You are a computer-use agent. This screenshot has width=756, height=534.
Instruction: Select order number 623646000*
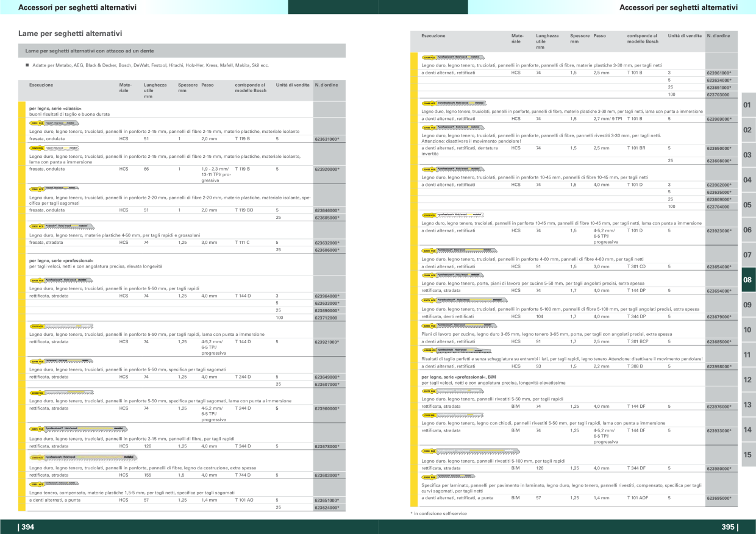326,210
